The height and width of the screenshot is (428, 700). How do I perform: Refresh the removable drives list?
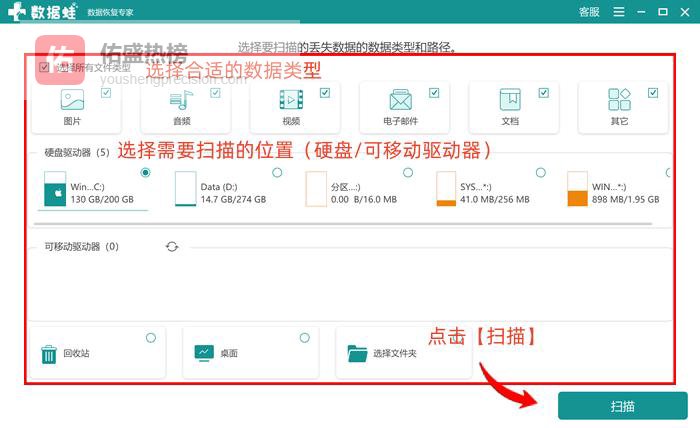tap(172, 246)
